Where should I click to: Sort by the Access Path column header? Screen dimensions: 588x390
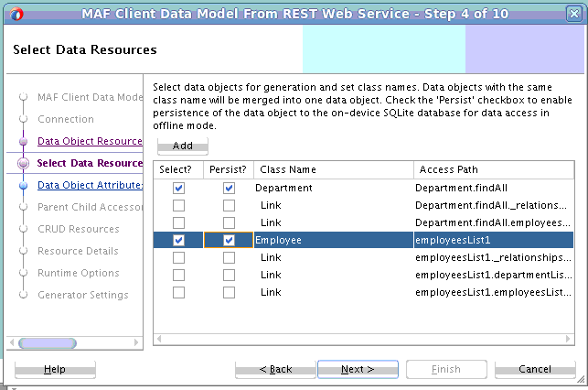[494, 169]
